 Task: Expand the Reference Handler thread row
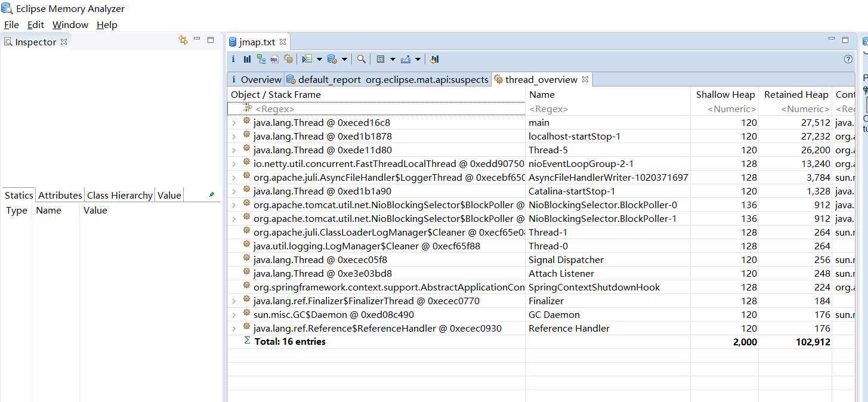coord(234,329)
